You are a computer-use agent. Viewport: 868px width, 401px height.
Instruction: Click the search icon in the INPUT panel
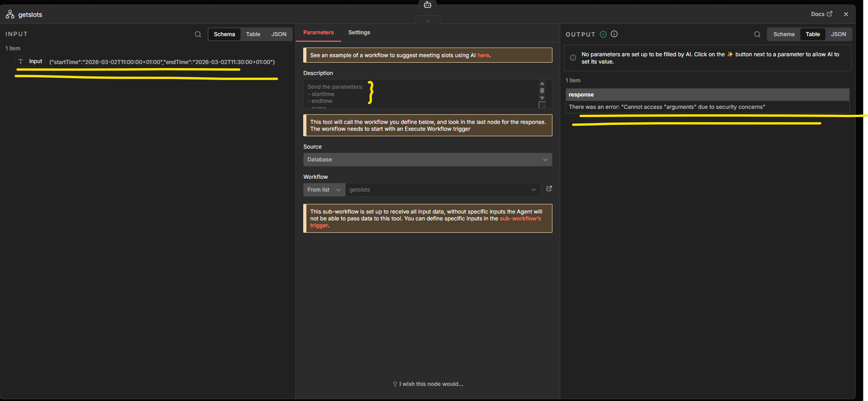tap(198, 34)
